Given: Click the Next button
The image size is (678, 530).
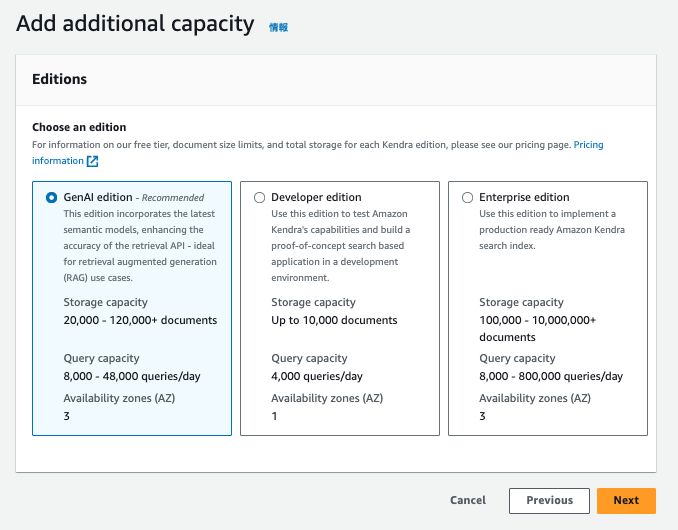Looking at the screenshot, I should (x=626, y=501).
